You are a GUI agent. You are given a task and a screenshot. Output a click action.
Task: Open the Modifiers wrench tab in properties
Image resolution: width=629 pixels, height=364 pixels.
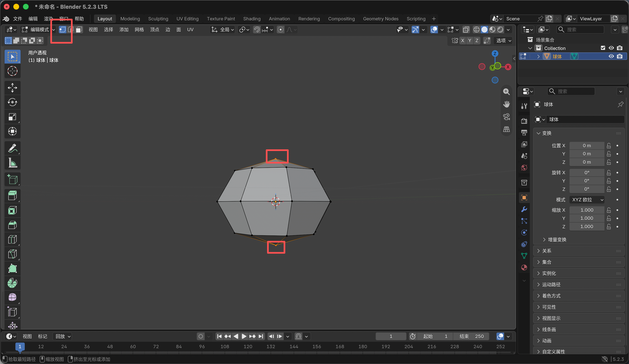(524, 209)
